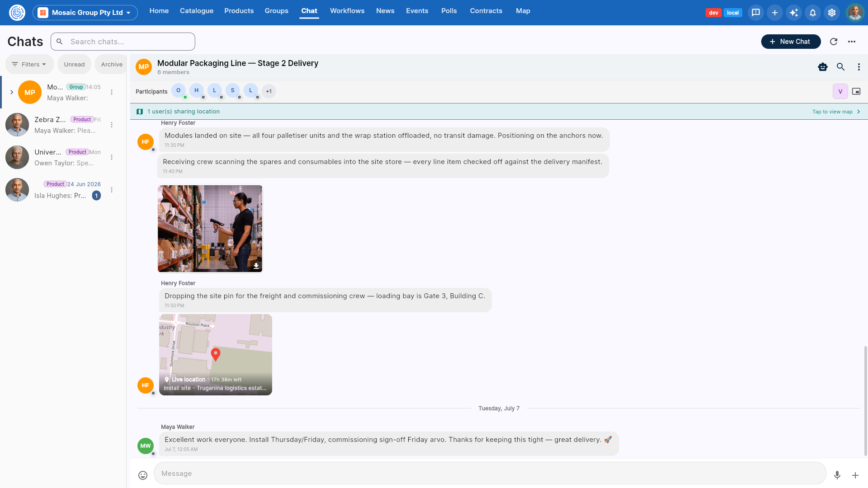
Task: Focus the Message input box
Action: 490,474
